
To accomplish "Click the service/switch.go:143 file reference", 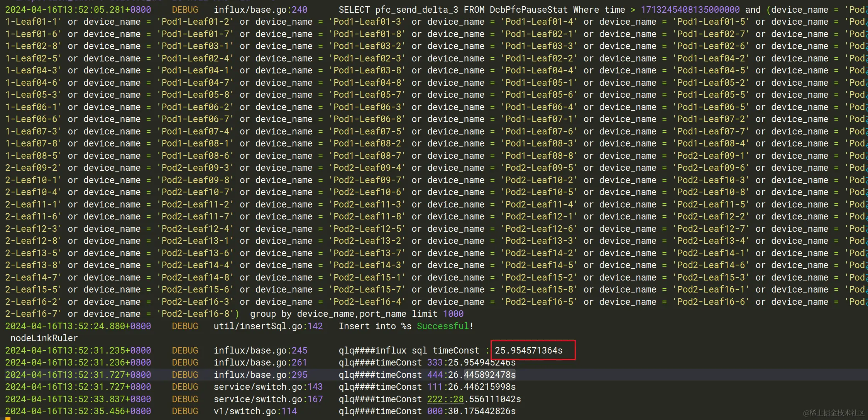I will tap(268, 387).
